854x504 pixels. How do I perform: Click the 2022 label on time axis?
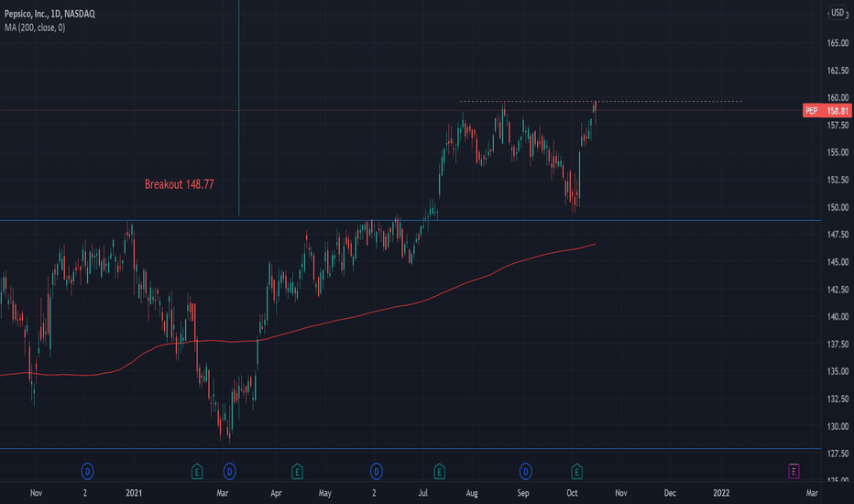point(721,493)
